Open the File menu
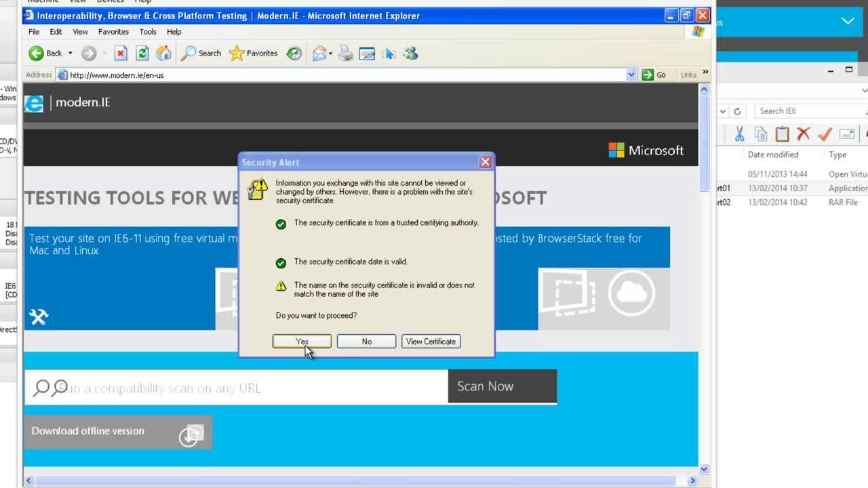The height and width of the screenshot is (488, 868). point(34,32)
